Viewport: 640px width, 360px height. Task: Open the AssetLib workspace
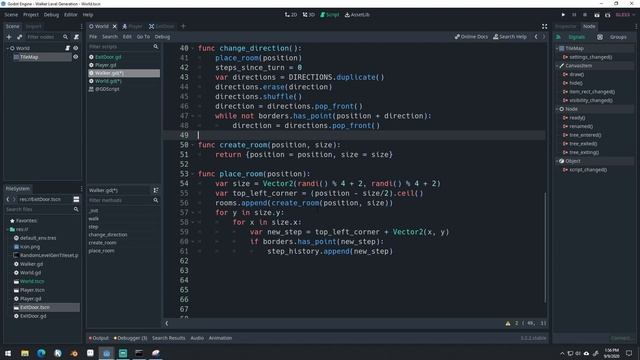357,15
